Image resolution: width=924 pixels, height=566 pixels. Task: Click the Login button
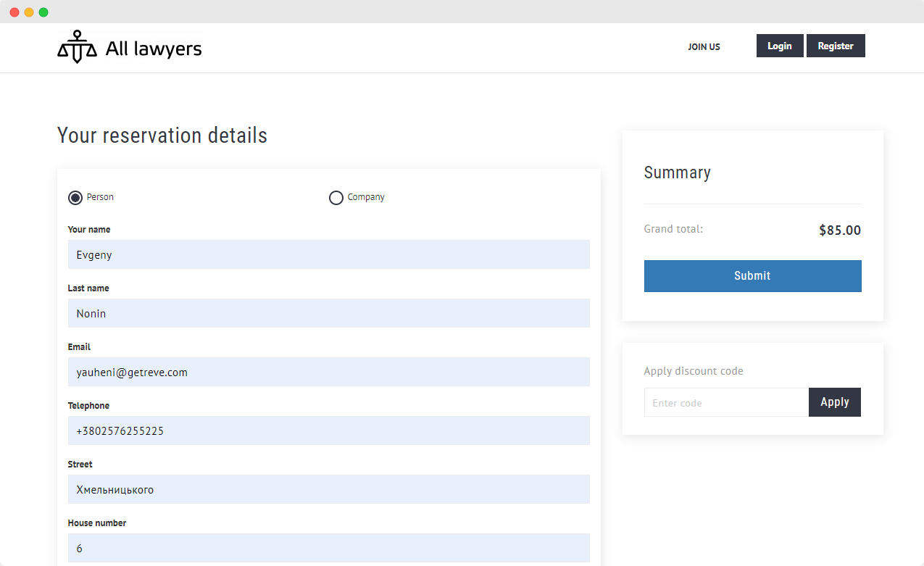click(780, 46)
